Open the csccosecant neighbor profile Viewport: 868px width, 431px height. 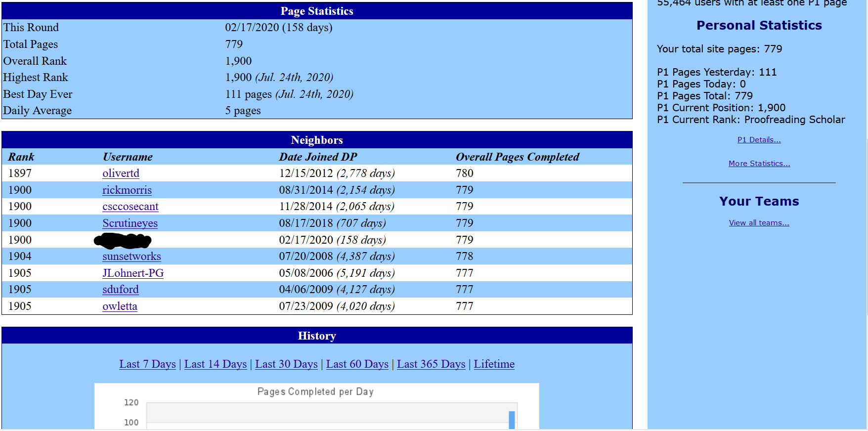130,207
